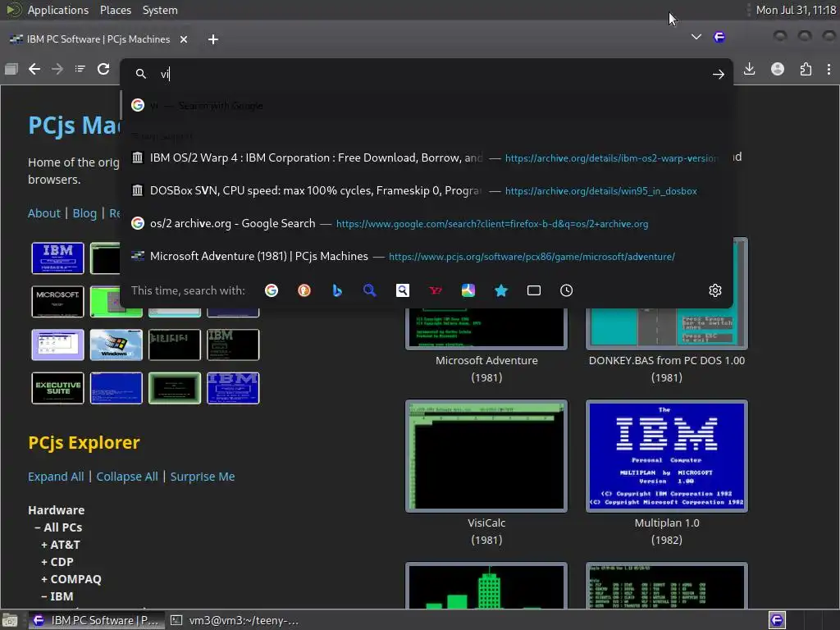Switch to terminal vm3@vm3 taskbar window
This screenshot has width=840, height=630.
click(236, 620)
